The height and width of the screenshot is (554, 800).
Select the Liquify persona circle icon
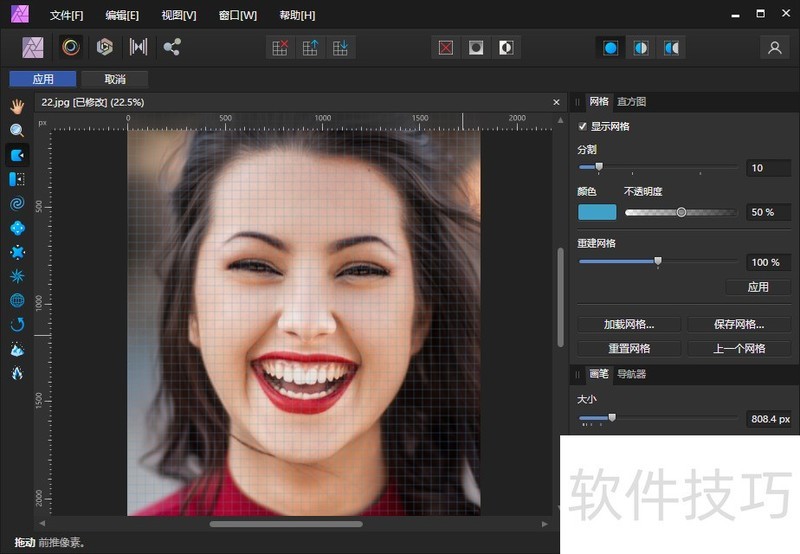pos(71,47)
